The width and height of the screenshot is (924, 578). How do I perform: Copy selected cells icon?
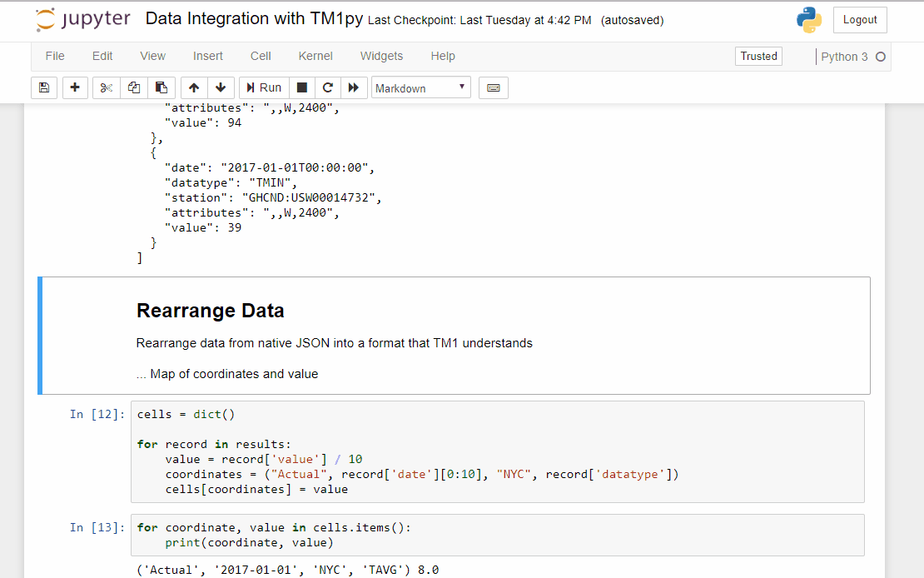(x=134, y=87)
